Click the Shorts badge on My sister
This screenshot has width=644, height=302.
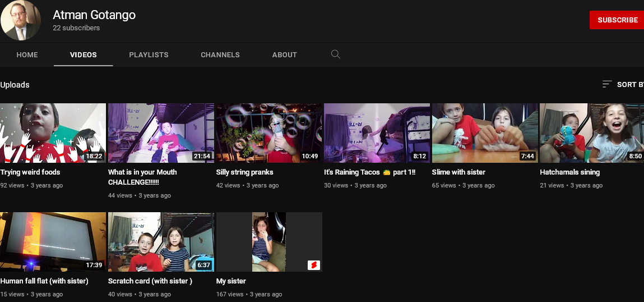[x=314, y=266]
